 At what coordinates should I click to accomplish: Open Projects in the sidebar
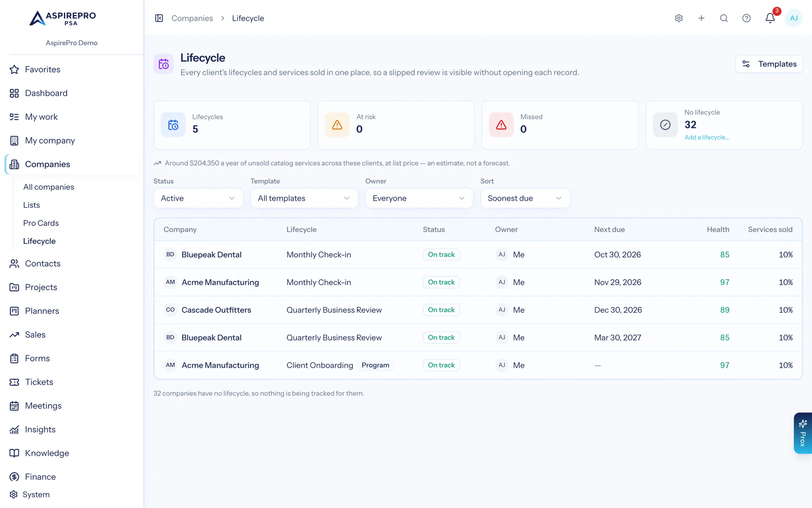pos(41,287)
